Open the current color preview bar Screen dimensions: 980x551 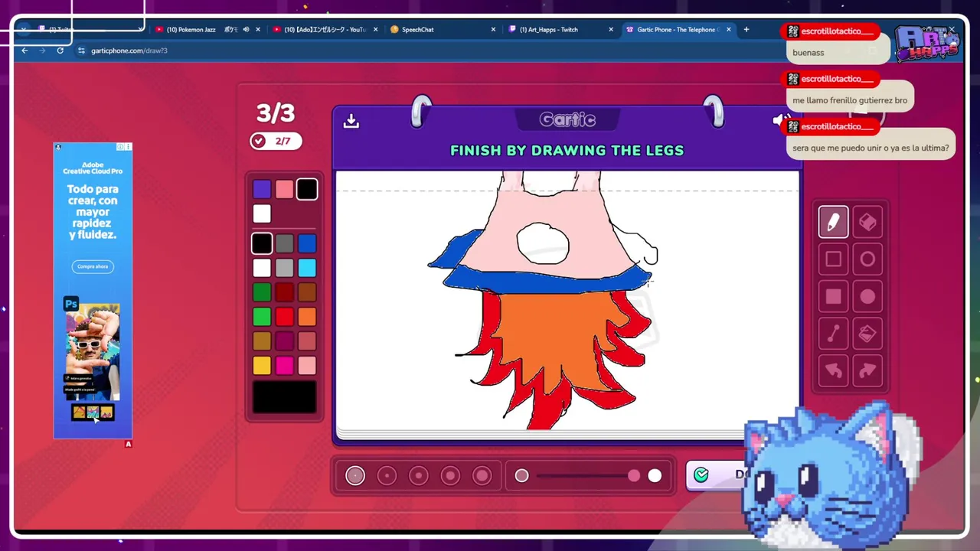pos(284,396)
